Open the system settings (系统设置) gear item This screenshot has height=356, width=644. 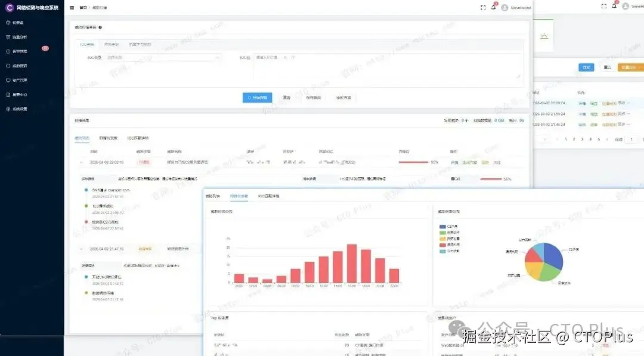17,109
